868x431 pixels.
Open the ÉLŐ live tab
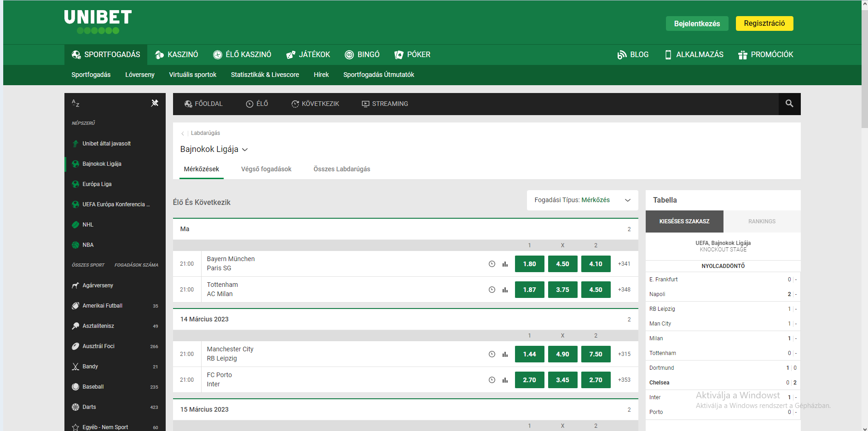point(257,104)
